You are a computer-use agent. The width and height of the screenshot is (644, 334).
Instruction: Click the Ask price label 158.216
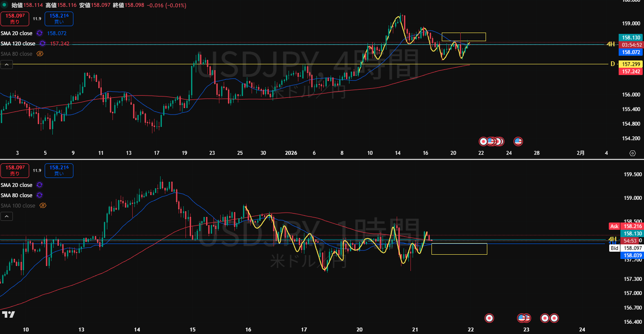coord(632,226)
